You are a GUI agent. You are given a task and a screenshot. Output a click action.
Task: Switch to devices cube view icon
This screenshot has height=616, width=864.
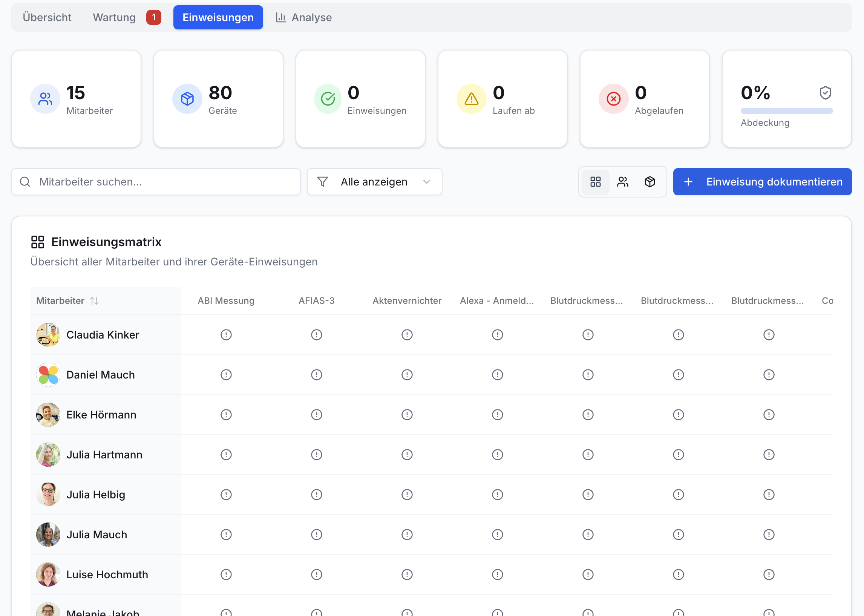click(x=650, y=182)
